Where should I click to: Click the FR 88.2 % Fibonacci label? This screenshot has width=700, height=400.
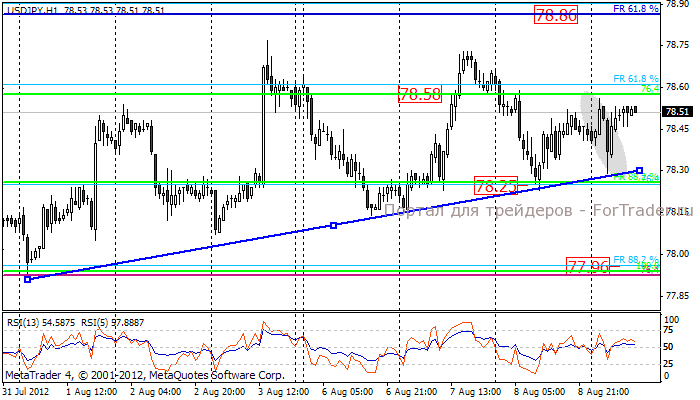click(x=635, y=259)
